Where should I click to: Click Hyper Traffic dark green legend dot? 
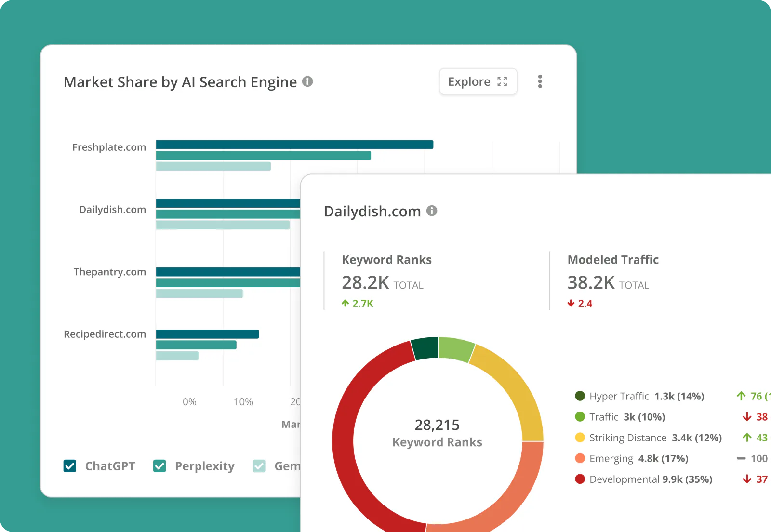click(x=580, y=396)
